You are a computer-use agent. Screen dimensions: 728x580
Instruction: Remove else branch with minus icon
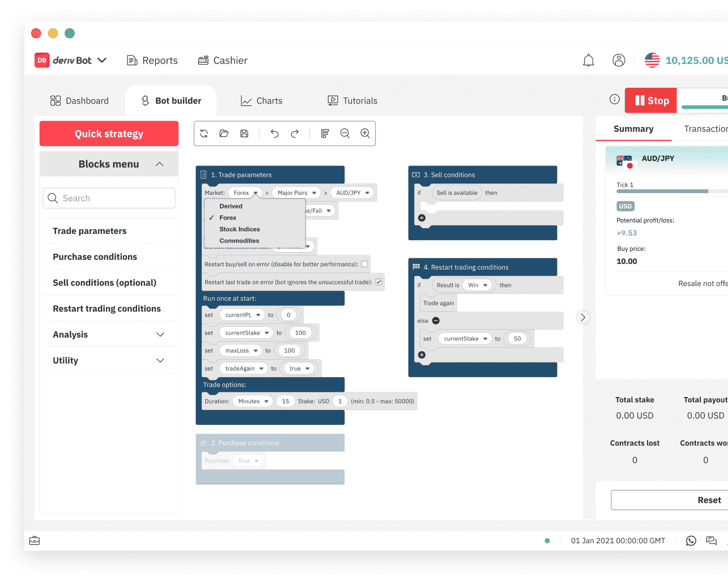click(x=436, y=321)
